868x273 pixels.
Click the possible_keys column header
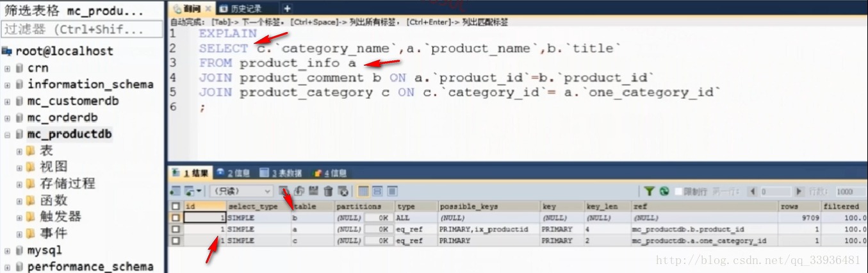click(x=489, y=206)
